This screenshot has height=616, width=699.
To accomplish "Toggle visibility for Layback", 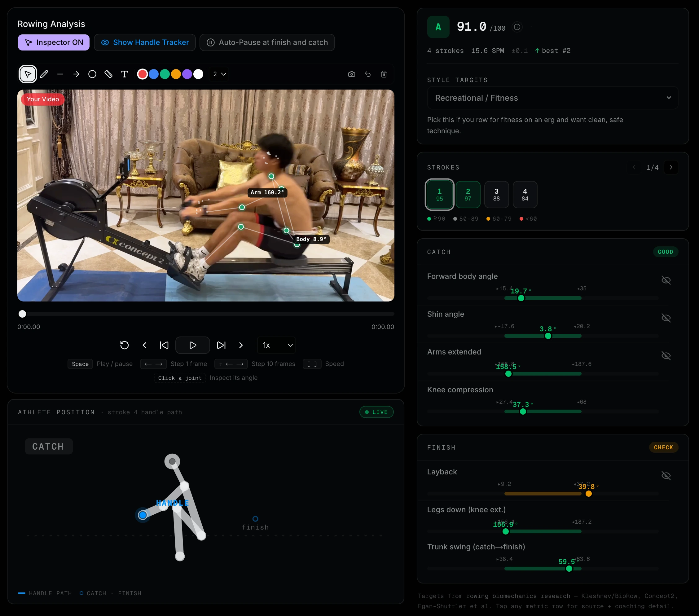I will click(666, 475).
